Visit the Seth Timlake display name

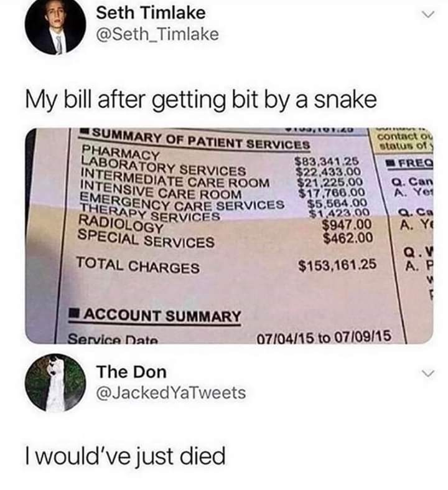pyautogui.click(x=151, y=13)
